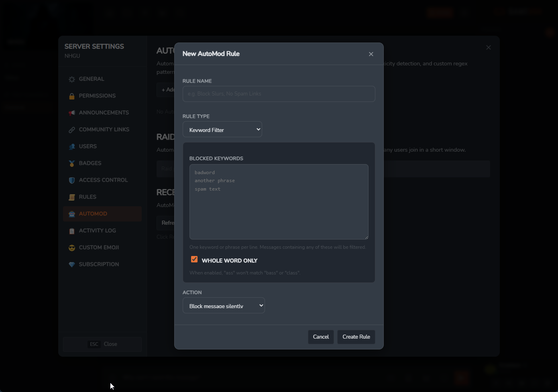Focus the Rule Name text field
558x392 pixels.
coord(279,94)
